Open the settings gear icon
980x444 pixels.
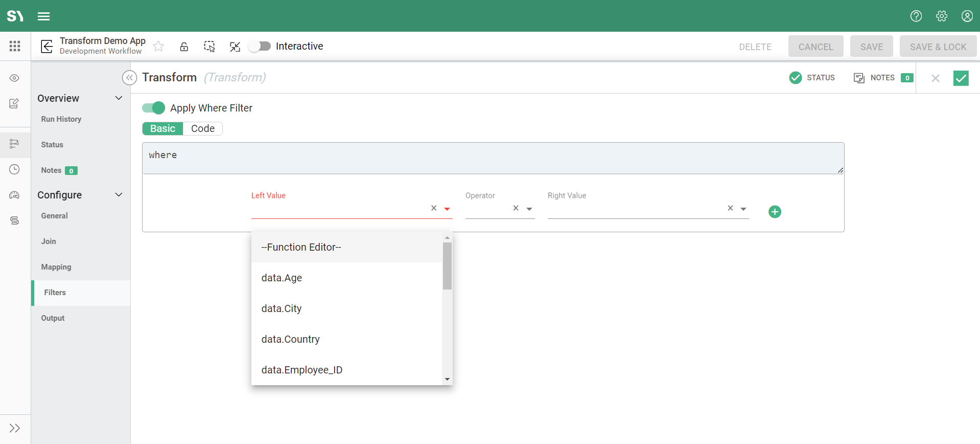click(x=941, y=16)
